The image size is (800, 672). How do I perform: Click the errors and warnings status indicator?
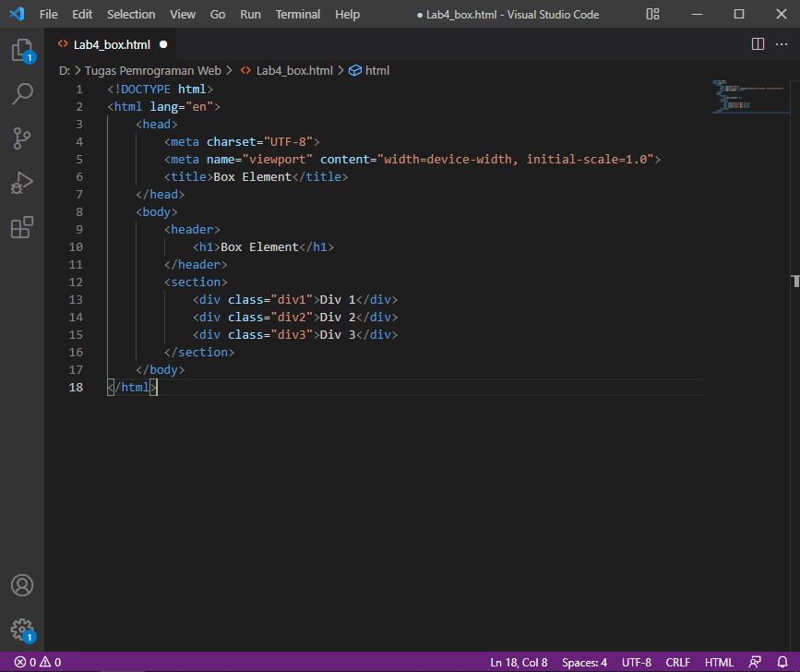pos(28,662)
